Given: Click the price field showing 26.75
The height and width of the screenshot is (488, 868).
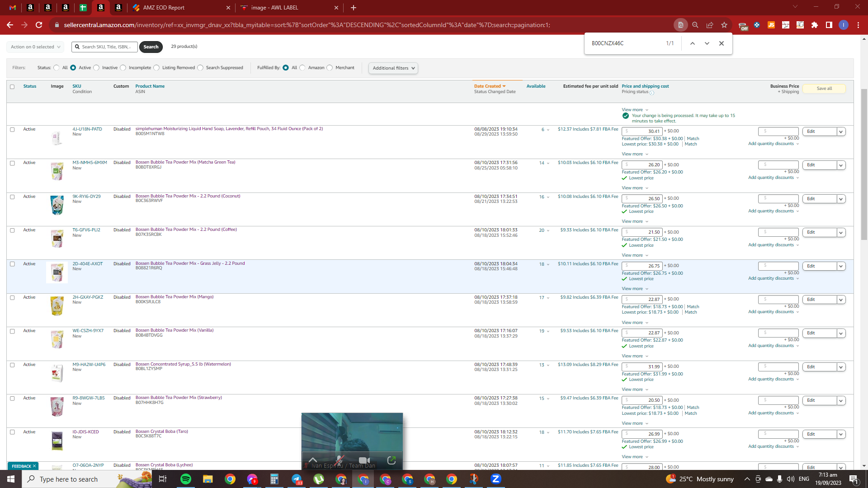Looking at the screenshot, I should click(x=642, y=266).
